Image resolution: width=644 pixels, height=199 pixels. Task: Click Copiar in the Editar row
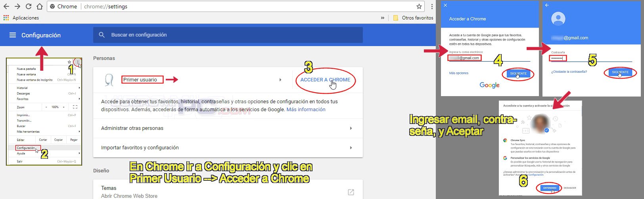click(58, 140)
